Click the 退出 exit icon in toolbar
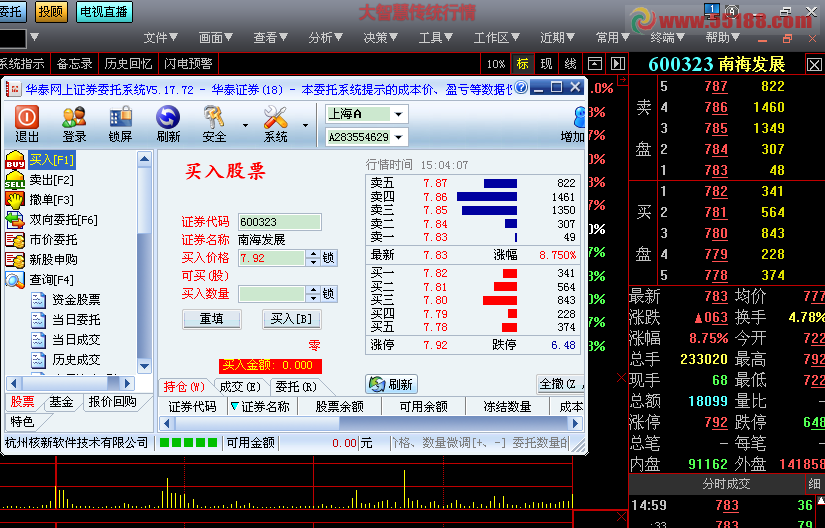The image size is (825, 528). pyautogui.click(x=27, y=124)
